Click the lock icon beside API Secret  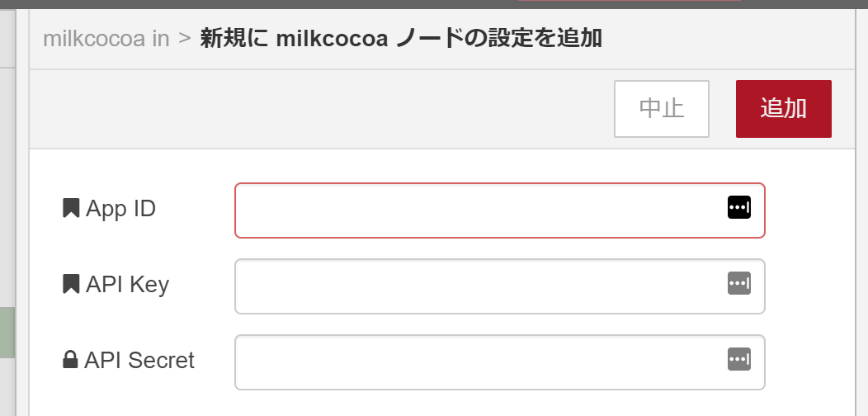point(70,360)
